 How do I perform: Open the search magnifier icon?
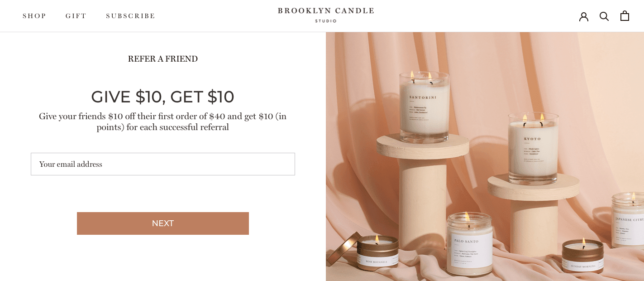pos(604,16)
